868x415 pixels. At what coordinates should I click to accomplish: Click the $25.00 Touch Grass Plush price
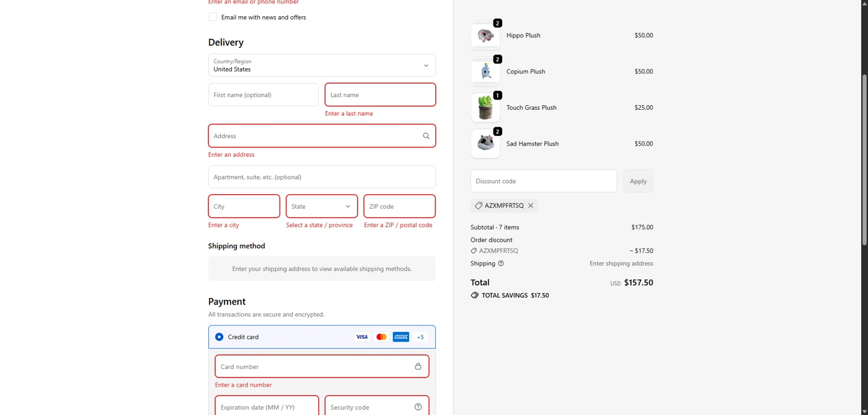click(643, 108)
